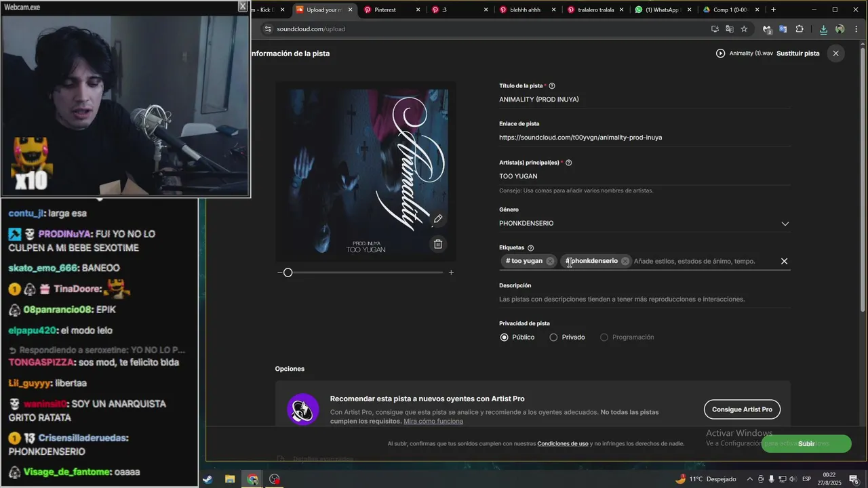Open the notification center icon
The height and width of the screenshot is (488, 868).
point(854,479)
